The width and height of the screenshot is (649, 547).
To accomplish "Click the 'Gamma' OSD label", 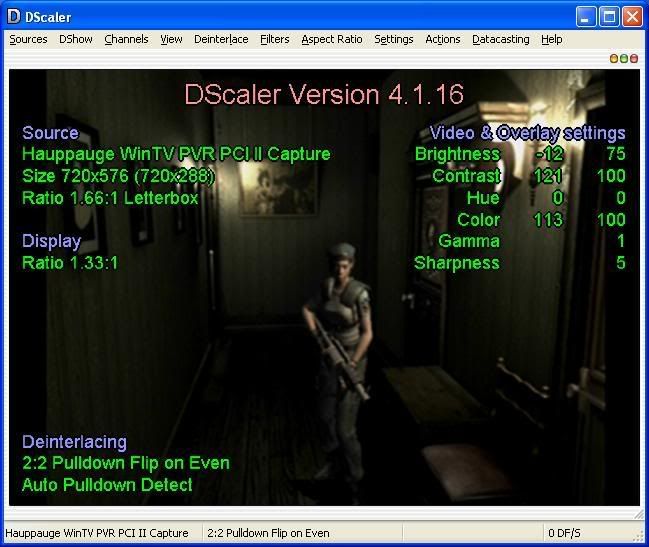I will pyautogui.click(x=469, y=241).
